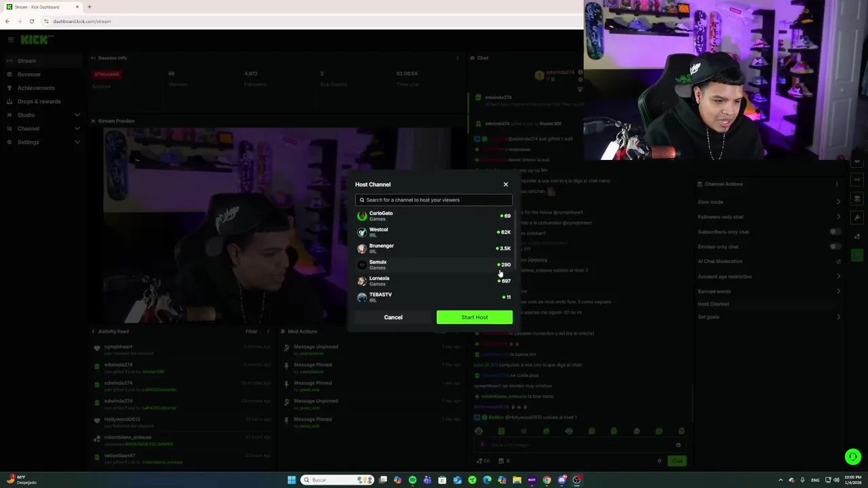The height and width of the screenshot is (488, 868).
Task: Click Filter in Activity Feed
Action: tap(252, 331)
